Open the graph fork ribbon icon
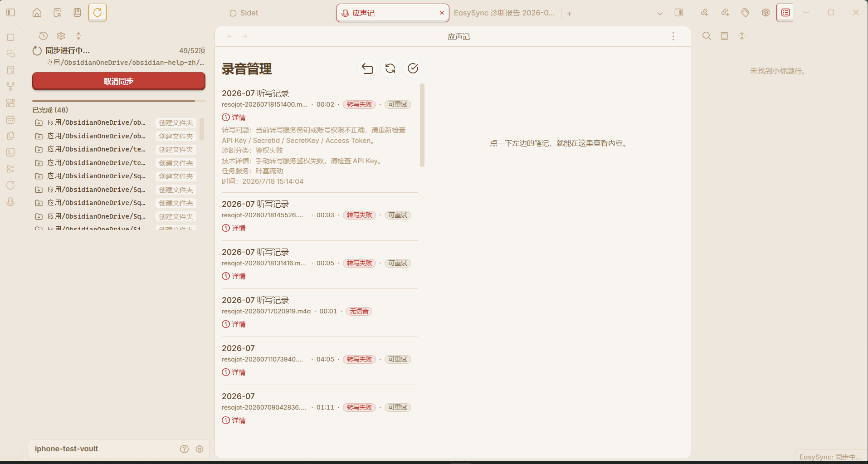Image resolution: width=868 pixels, height=464 pixels. point(11,86)
